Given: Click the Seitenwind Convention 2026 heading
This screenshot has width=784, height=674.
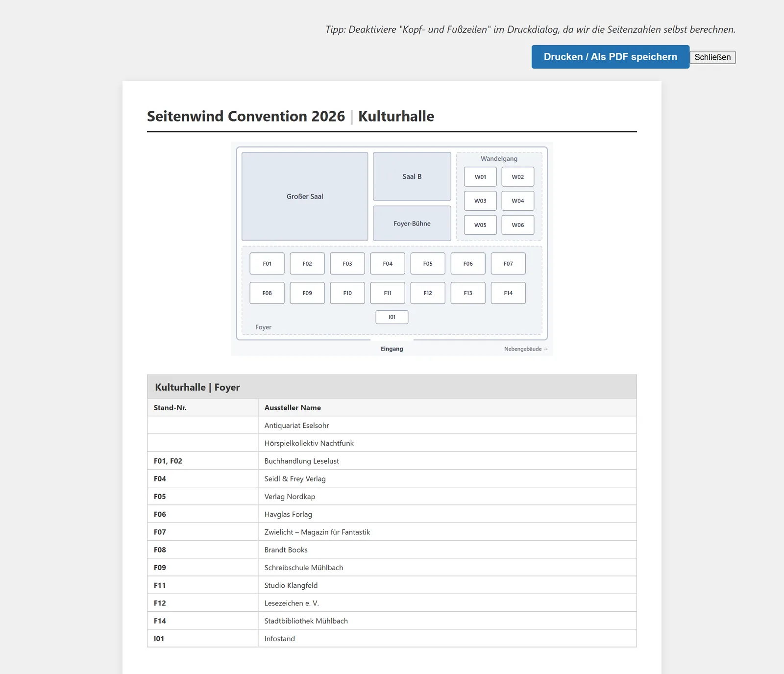Looking at the screenshot, I should (x=246, y=116).
